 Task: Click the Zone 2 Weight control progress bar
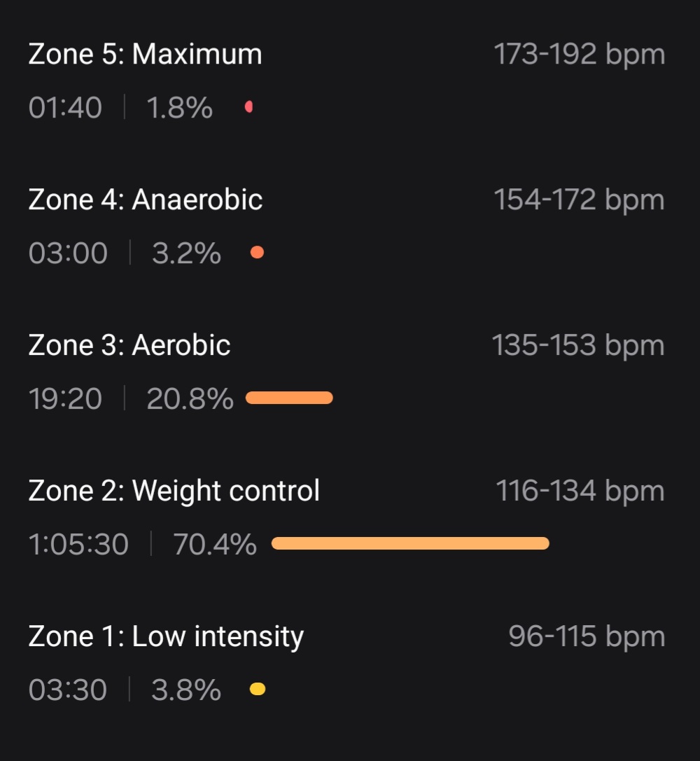[410, 543]
